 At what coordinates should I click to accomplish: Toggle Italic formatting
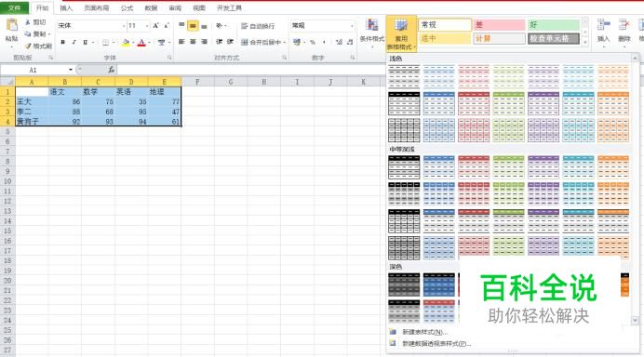tap(74, 42)
